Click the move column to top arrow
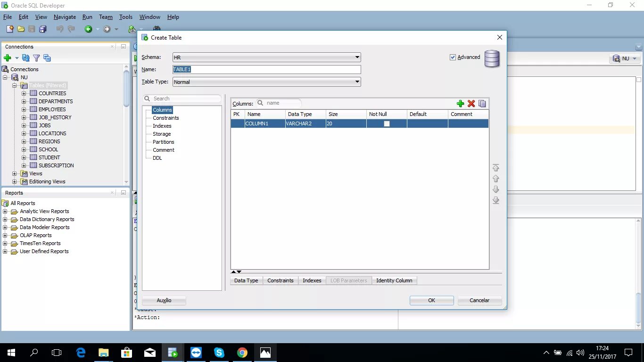The width and height of the screenshot is (644, 362). (x=496, y=168)
